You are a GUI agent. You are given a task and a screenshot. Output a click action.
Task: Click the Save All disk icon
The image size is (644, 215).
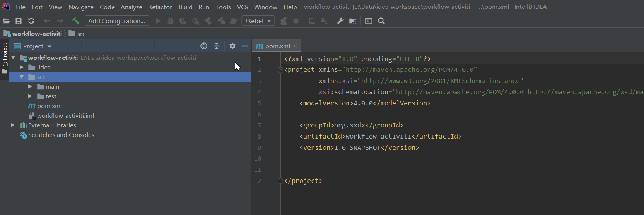19,21
